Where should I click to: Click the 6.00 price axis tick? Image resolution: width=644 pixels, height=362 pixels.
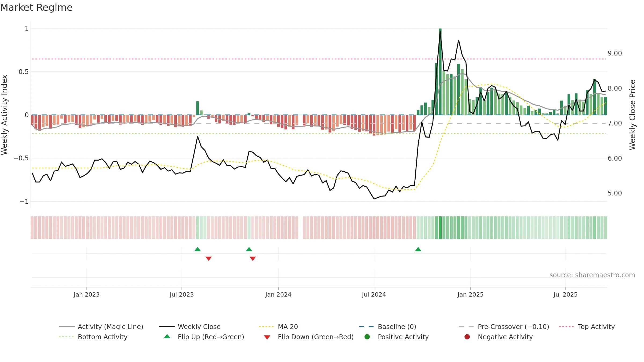click(615, 158)
